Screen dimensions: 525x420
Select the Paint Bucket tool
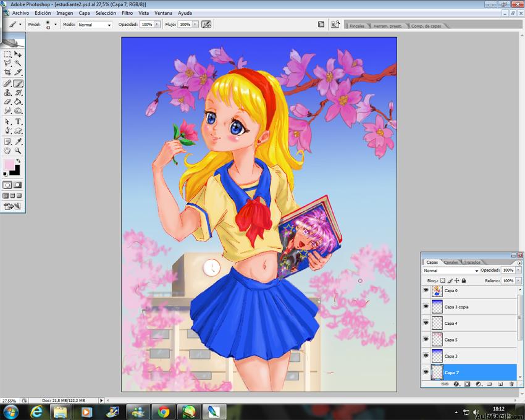[18, 101]
